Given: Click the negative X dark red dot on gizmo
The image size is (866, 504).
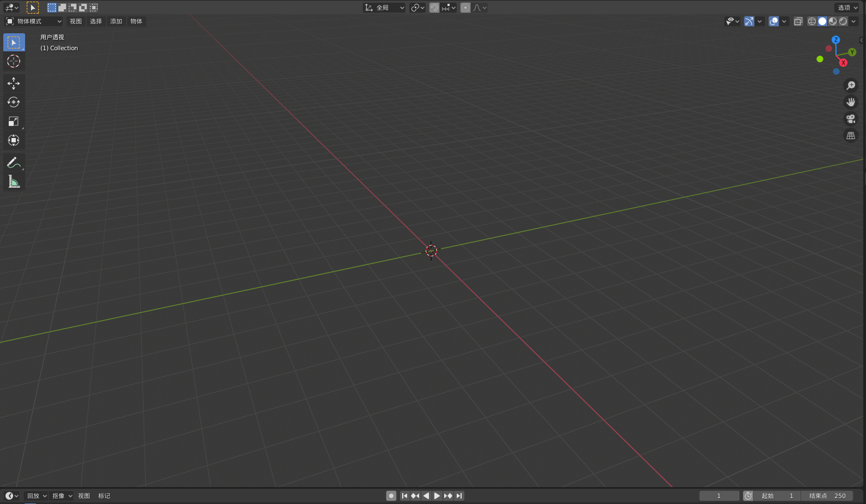Looking at the screenshot, I should click(x=829, y=49).
